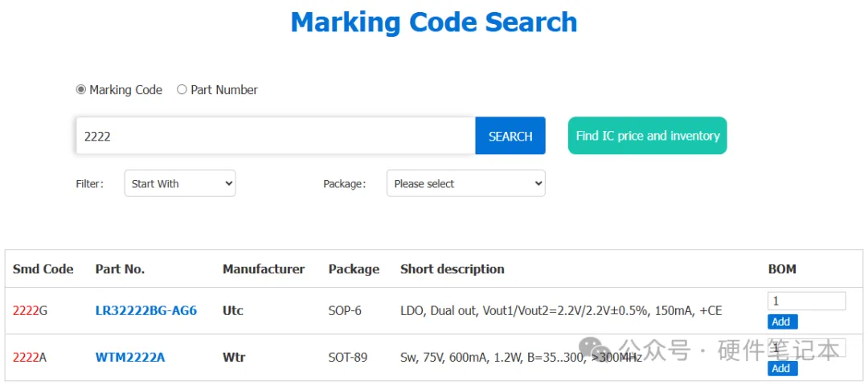Click the BOM quantity field for WTM2222A
Viewport: 868px width, 385px height.
[807, 347]
